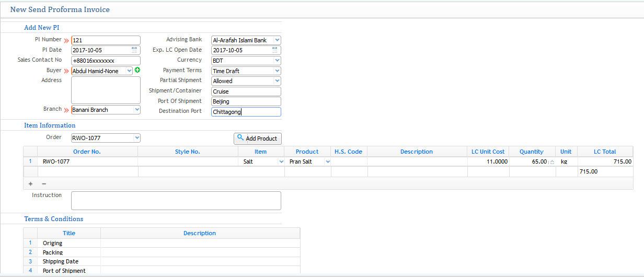Screen dimensions: 644x277
Task: Click the Terms Title column header
Action: click(x=69, y=233)
